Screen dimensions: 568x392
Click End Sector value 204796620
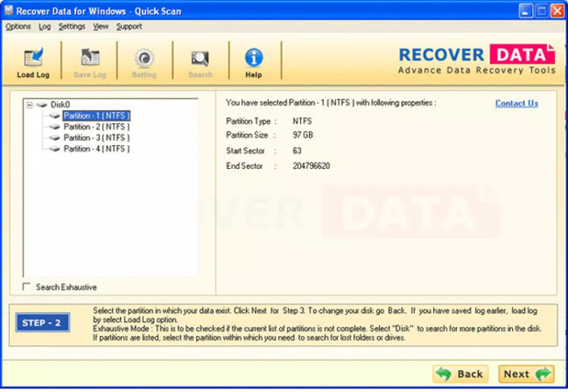[x=311, y=166]
